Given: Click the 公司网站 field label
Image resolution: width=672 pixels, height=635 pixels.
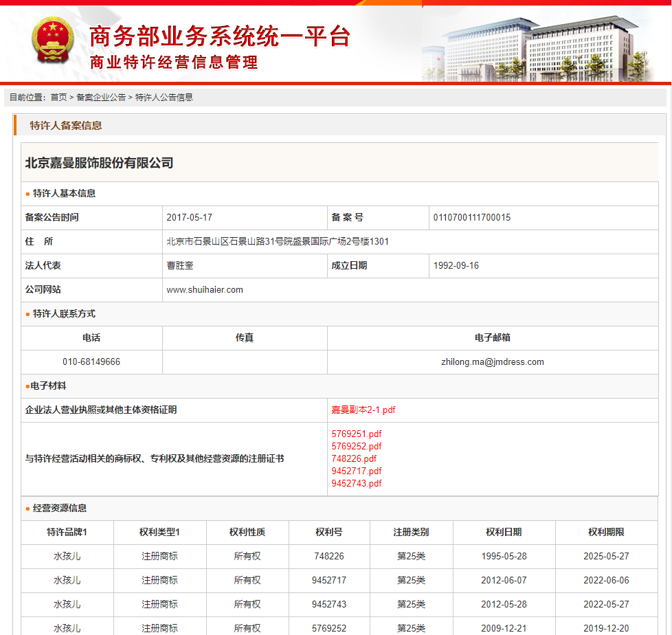Looking at the screenshot, I should [43, 289].
